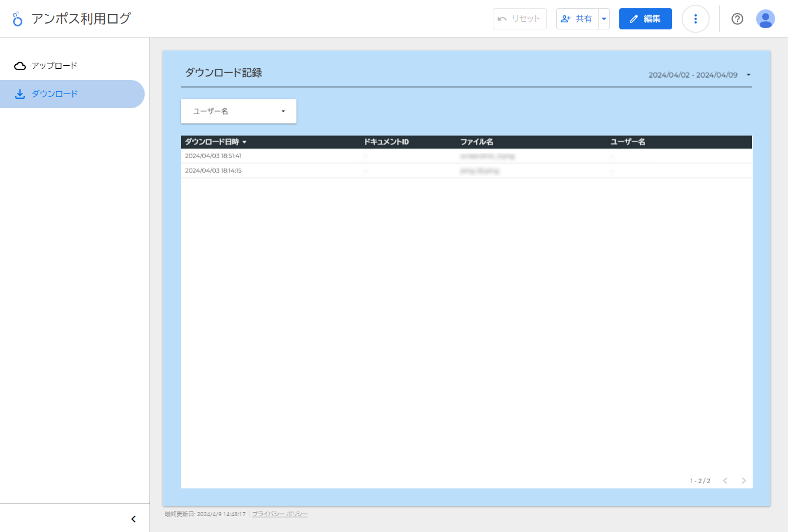
Task: Click the user account avatar
Action: pyautogui.click(x=766, y=19)
